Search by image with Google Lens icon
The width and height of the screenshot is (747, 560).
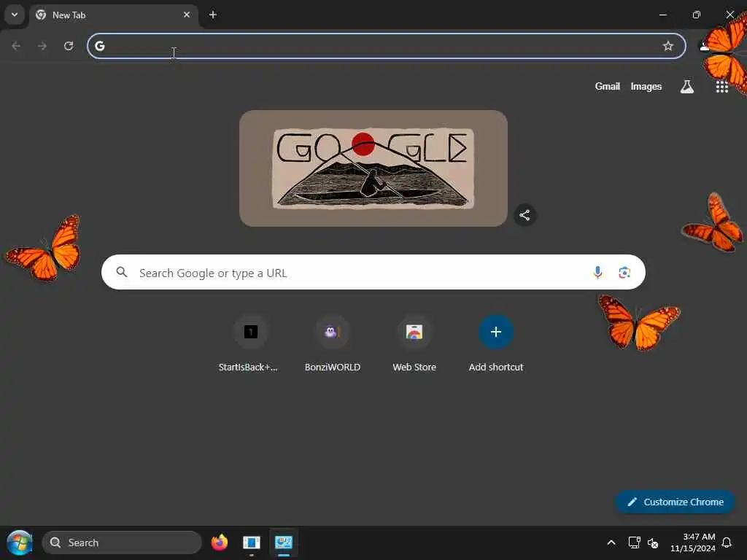[x=624, y=273]
